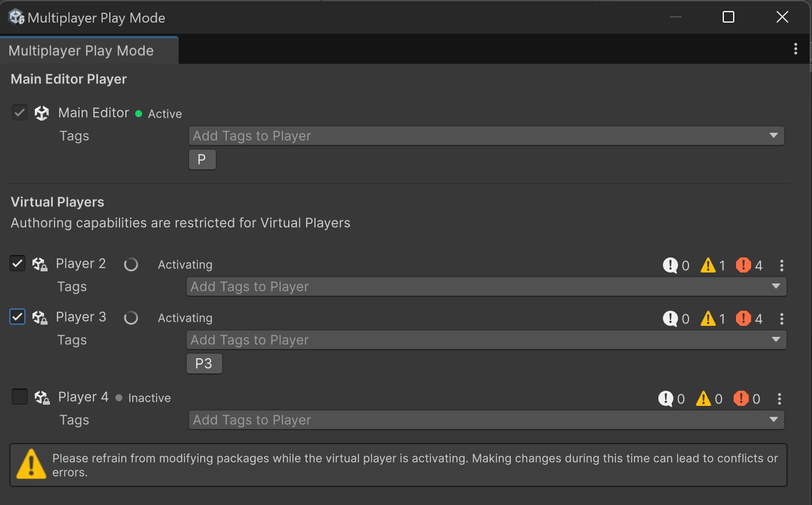Click the Main Editor name label
Image resolution: width=812 pixels, height=505 pixels.
(93, 113)
